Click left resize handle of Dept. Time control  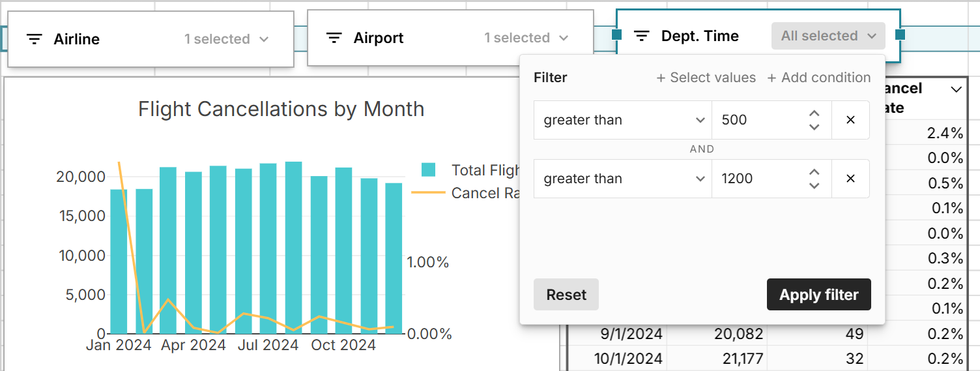[616, 35]
